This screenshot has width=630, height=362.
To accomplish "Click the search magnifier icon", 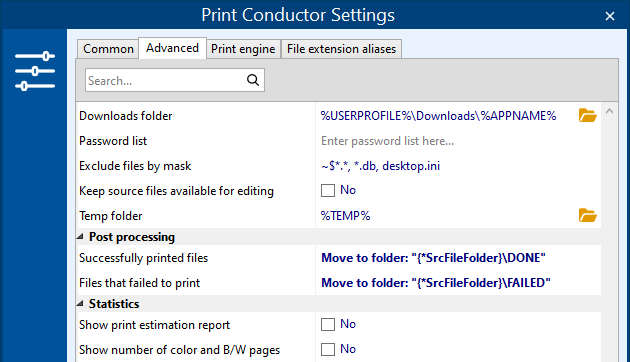I will click(x=253, y=80).
